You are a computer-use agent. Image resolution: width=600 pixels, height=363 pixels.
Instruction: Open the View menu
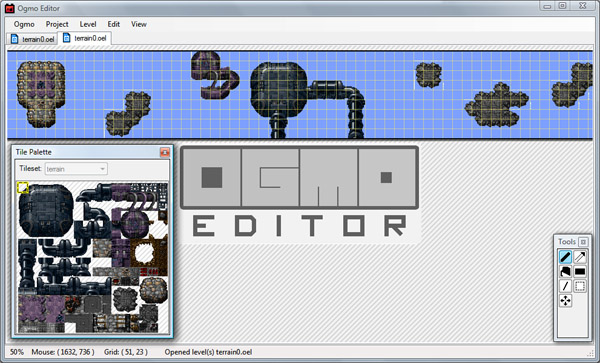pyautogui.click(x=139, y=24)
